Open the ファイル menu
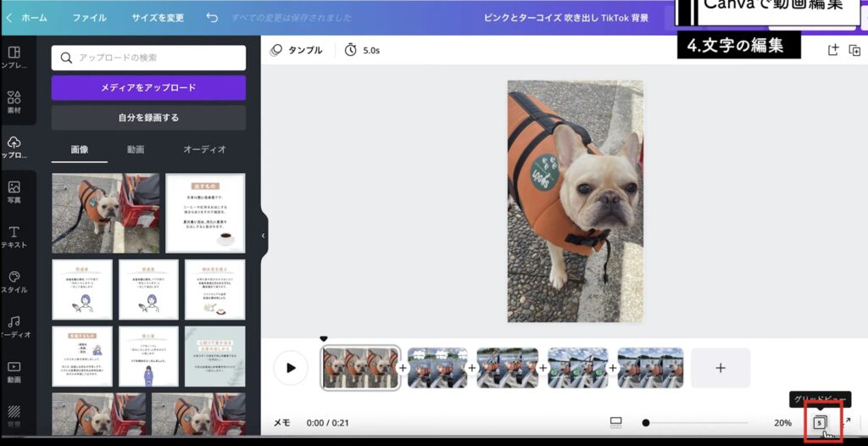This screenshot has width=868, height=446. pyautogui.click(x=89, y=18)
